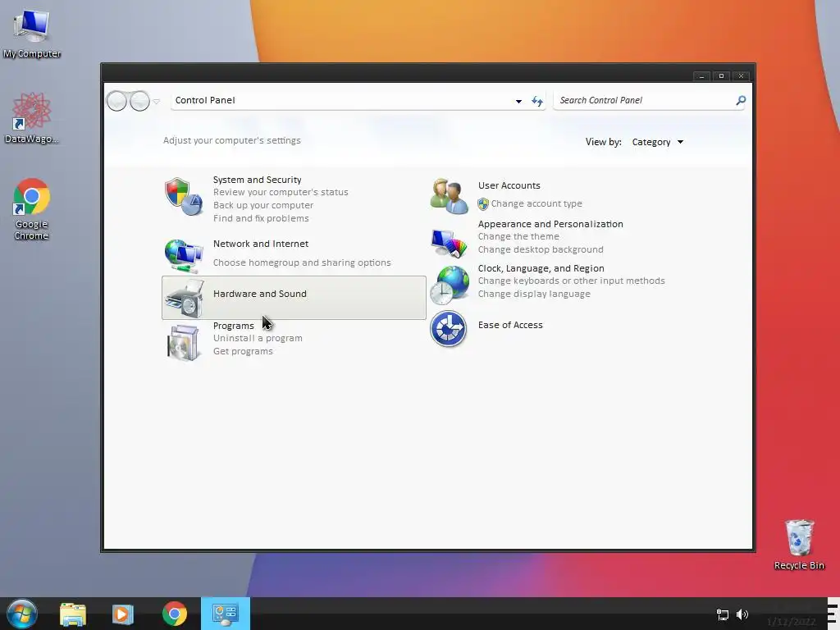This screenshot has width=840, height=630.
Task: Open the Ease of Access category link
Action: [510, 325]
